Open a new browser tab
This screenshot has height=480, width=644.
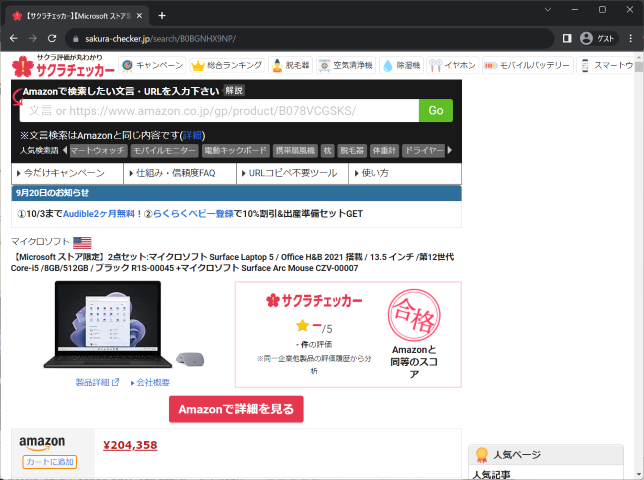162,16
